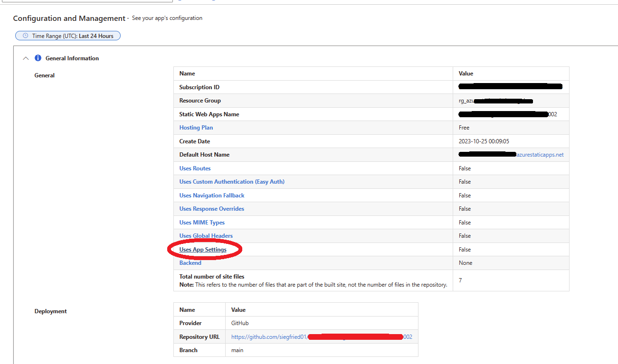The height and width of the screenshot is (364, 618).
Task: Select the General section label
Action: (45, 75)
